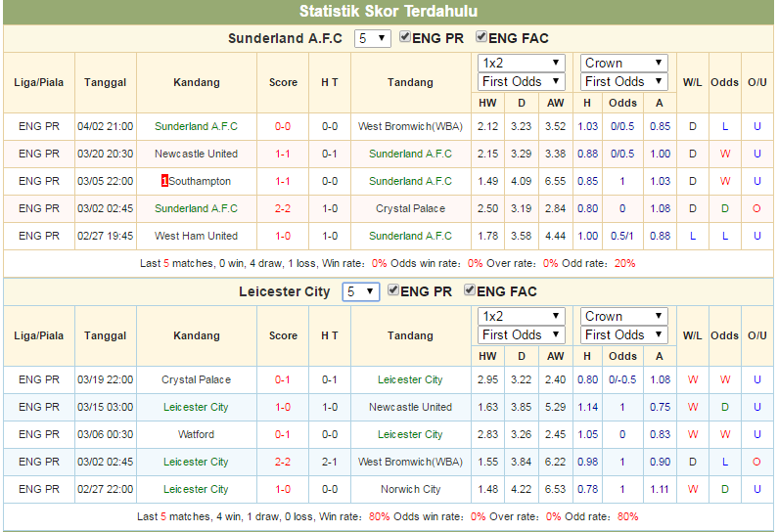Uncheck ENG PR checkbox for Sunderland A.F.C
Viewport: 778px width, 532px height.
[405, 37]
